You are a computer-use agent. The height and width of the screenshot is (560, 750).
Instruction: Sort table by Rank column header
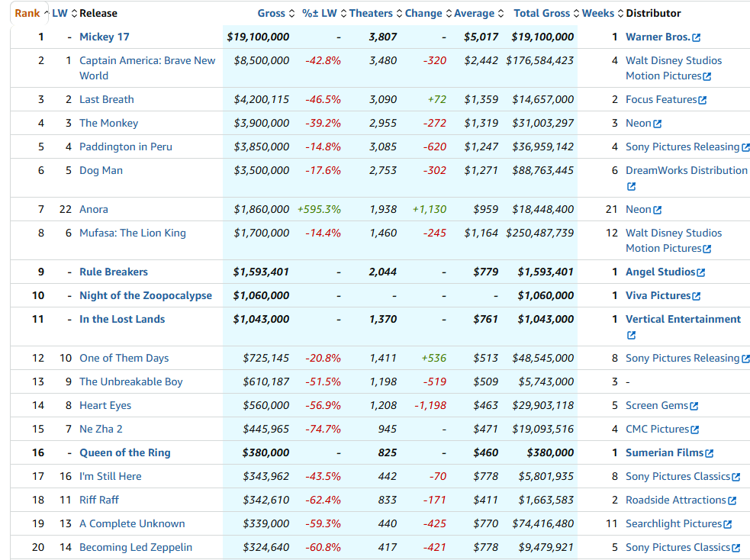click(27, 13)
